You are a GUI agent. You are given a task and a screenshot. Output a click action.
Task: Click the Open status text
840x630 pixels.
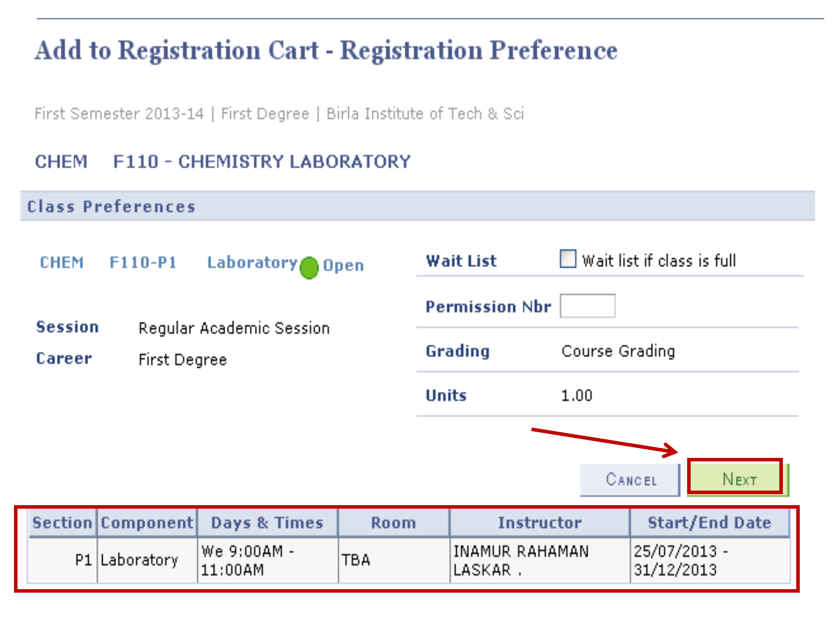pos(344,265)
